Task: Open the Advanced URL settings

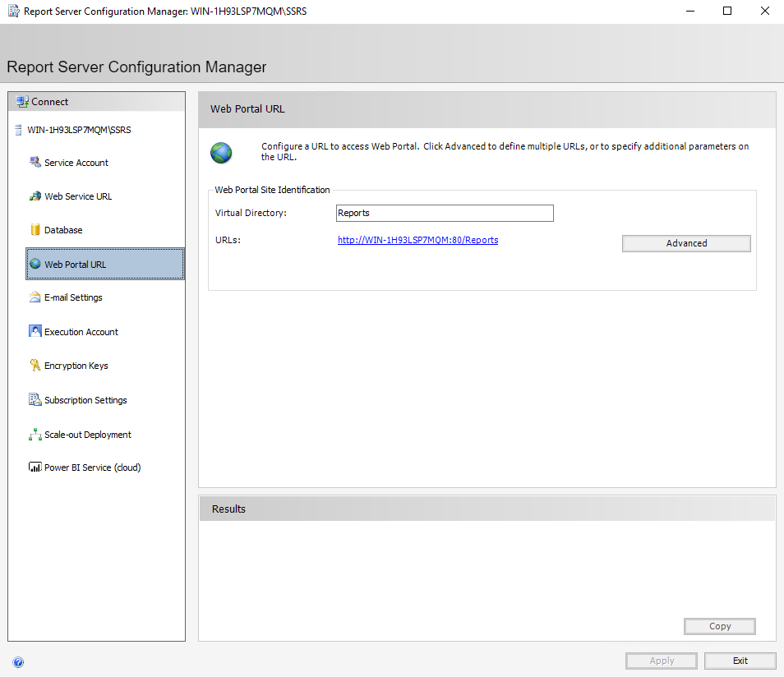Action: (686, 243)
